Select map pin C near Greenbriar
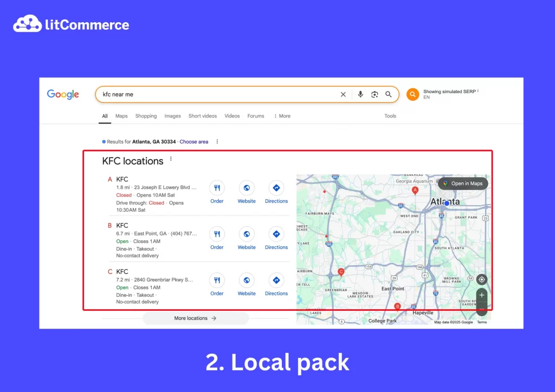The width and height of the screenshot is (555, 392). (341, 272)
